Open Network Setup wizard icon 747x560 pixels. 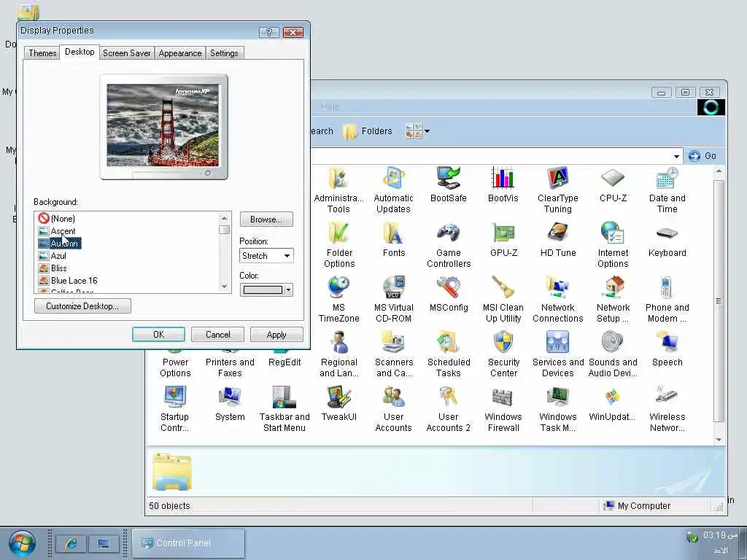pyautogui.click(x=613, y=300)
